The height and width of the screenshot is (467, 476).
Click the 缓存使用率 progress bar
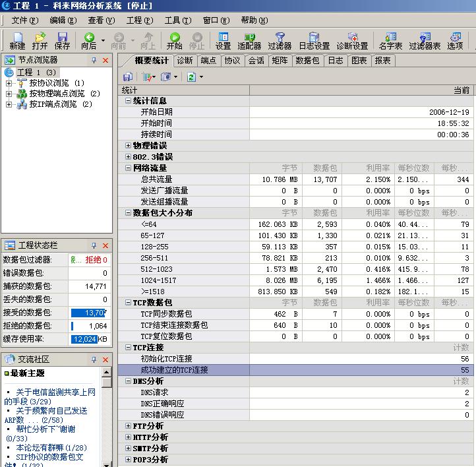(89, 339)
